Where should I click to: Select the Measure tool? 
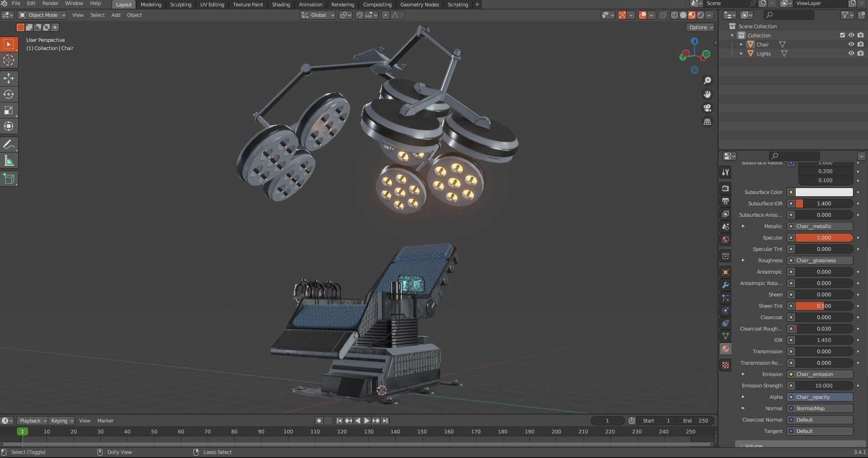click(x=9, y=160)
